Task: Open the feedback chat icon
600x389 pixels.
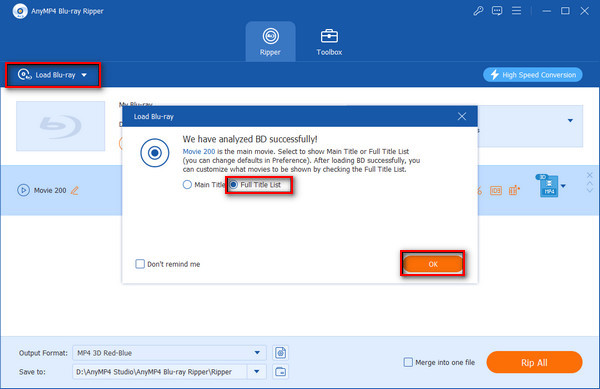Action: tap(497, 11)
